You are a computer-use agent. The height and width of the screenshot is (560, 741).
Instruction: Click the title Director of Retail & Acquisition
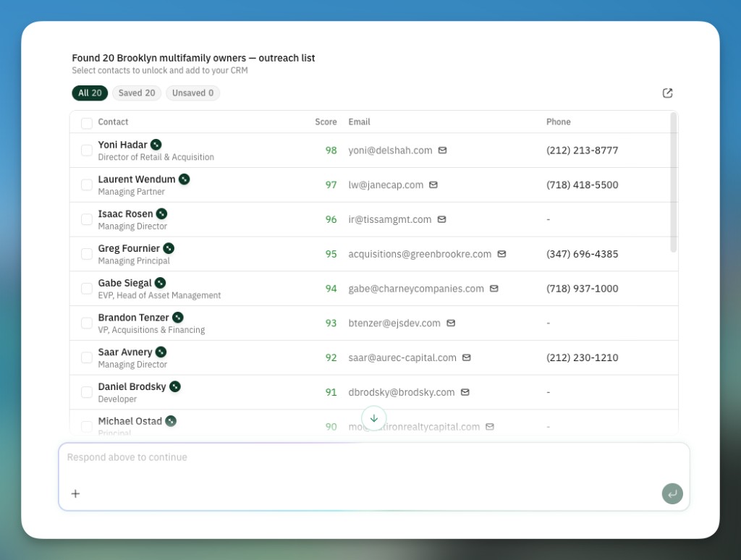[156, 157]
